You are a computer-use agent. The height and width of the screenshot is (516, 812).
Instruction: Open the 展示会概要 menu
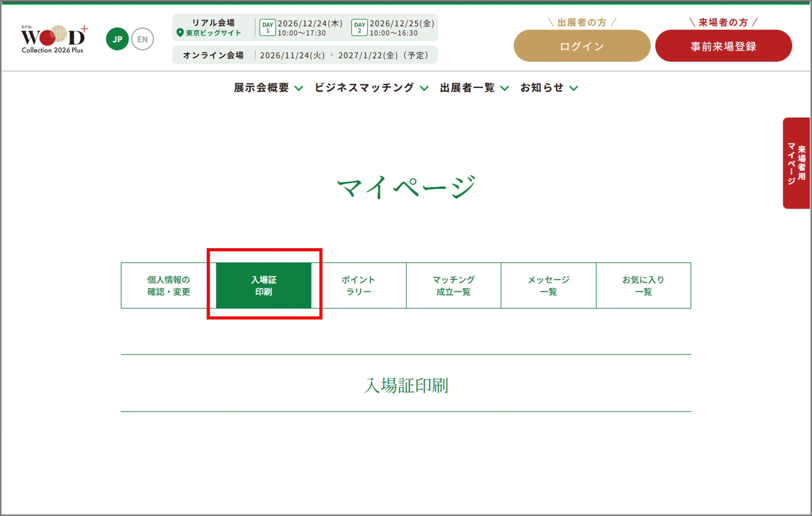click(261, 88)
